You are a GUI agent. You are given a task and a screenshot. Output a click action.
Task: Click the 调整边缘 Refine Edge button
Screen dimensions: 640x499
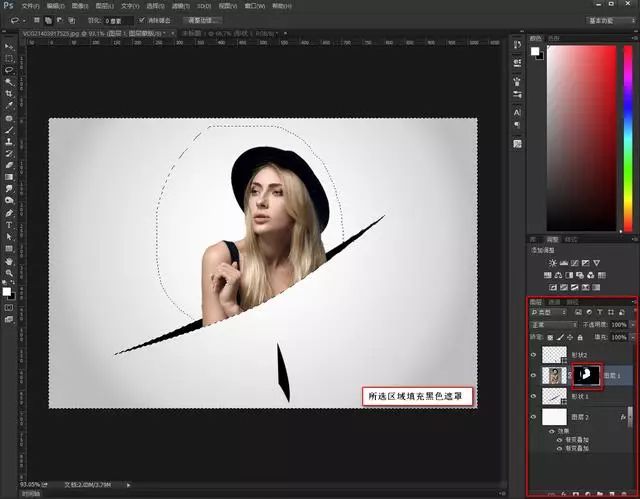pos(202,20)
